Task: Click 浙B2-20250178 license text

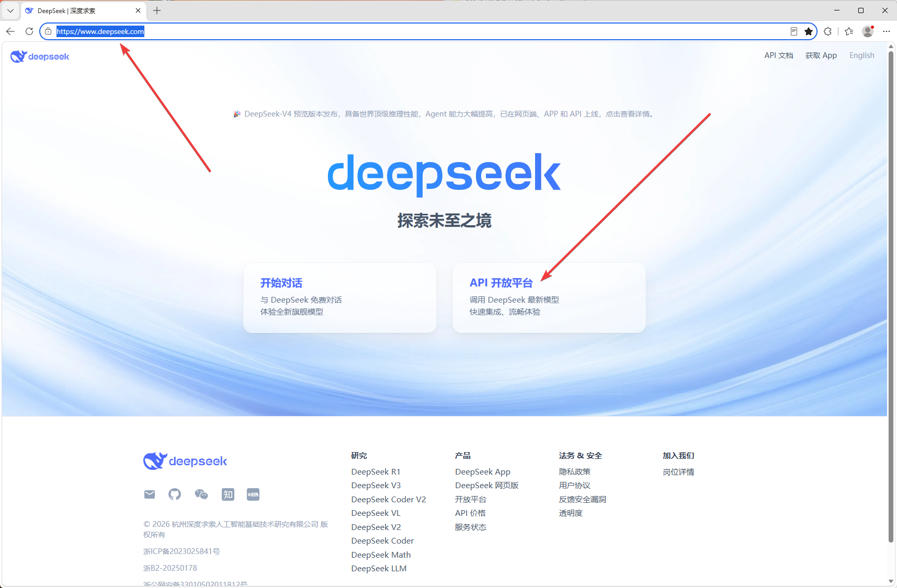Action: [x=170, y=568]
